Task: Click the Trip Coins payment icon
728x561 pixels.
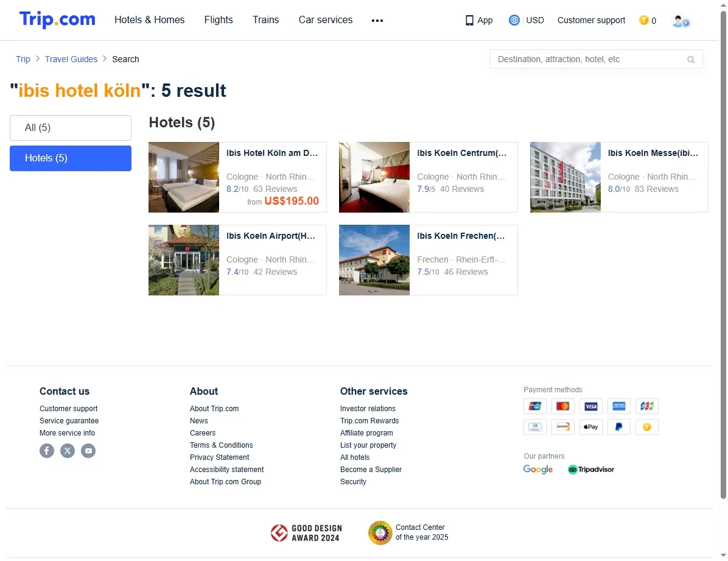Action: pos(647,426)
